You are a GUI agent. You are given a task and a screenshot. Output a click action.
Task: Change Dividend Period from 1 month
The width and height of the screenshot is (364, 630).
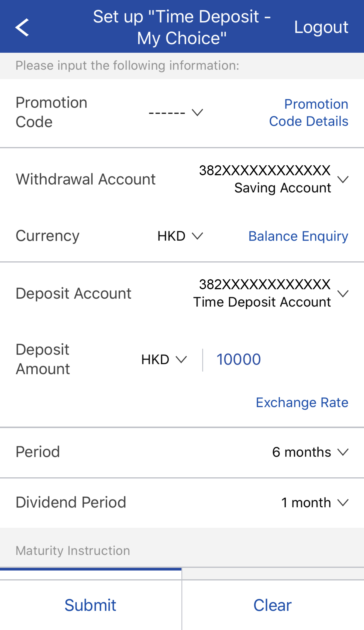(x=306, y=503)
